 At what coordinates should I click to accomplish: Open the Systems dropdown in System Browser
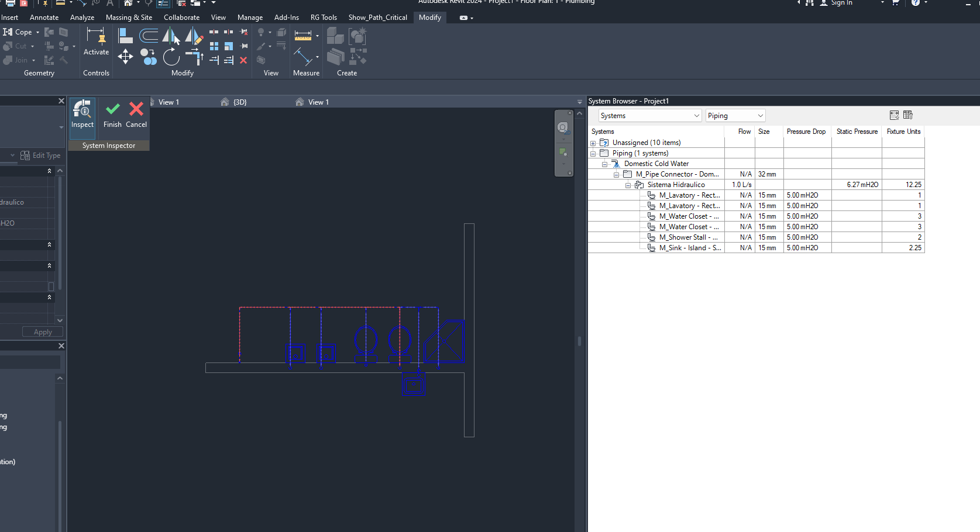(649, 115)
